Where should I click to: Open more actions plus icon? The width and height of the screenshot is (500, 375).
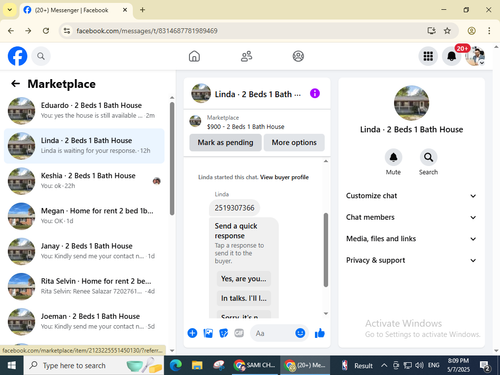tap(192, 333)
